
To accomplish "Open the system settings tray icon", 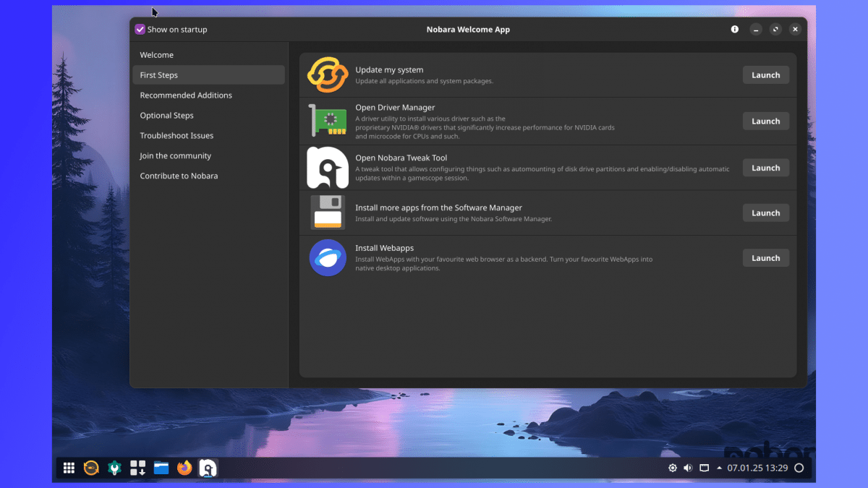I will pyautogui.click(x=673, y=468).
